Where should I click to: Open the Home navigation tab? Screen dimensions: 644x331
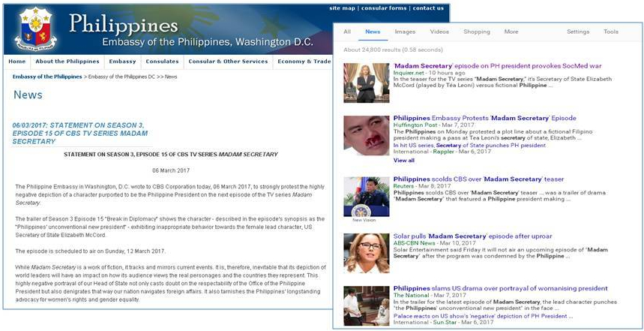(16, 62)
